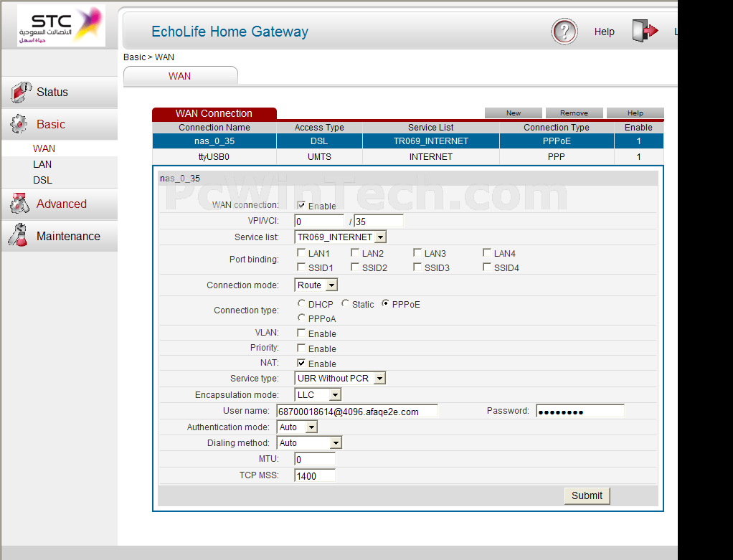Click the logout door icon
This screenshot has width=733, height=560.
645,31
